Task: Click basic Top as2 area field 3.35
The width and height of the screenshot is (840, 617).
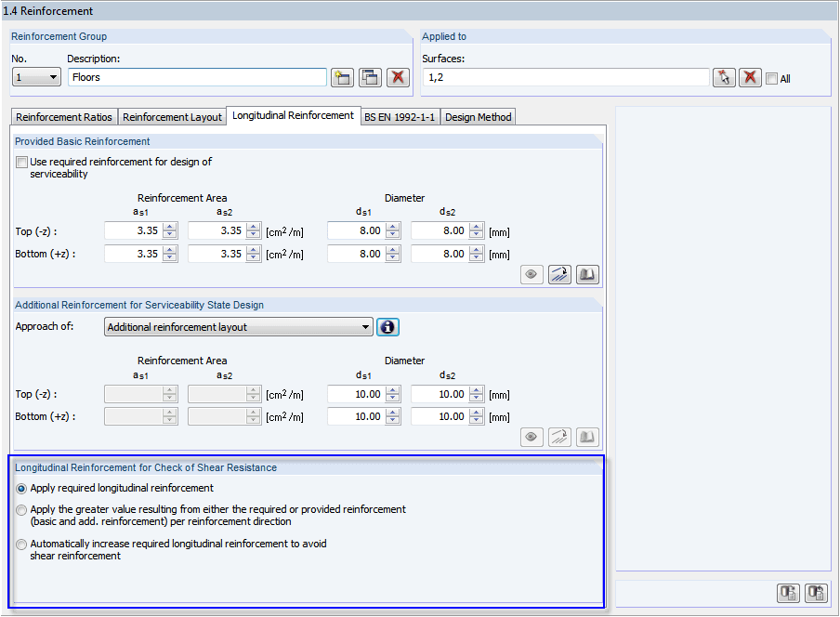Action: point(217,230)
